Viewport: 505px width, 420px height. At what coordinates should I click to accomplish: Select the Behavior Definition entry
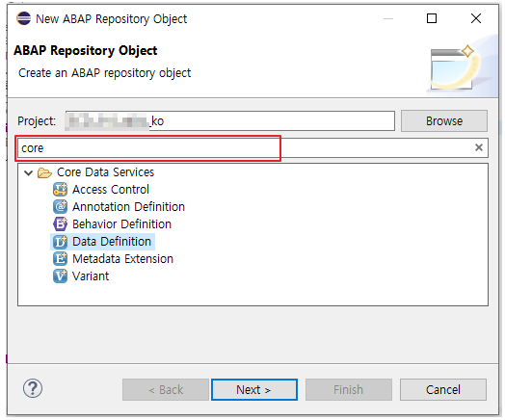(x=121, y=224)
